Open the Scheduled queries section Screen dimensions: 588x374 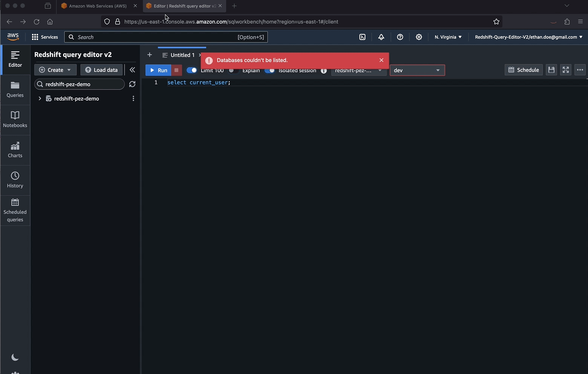(x=15, y=210)
